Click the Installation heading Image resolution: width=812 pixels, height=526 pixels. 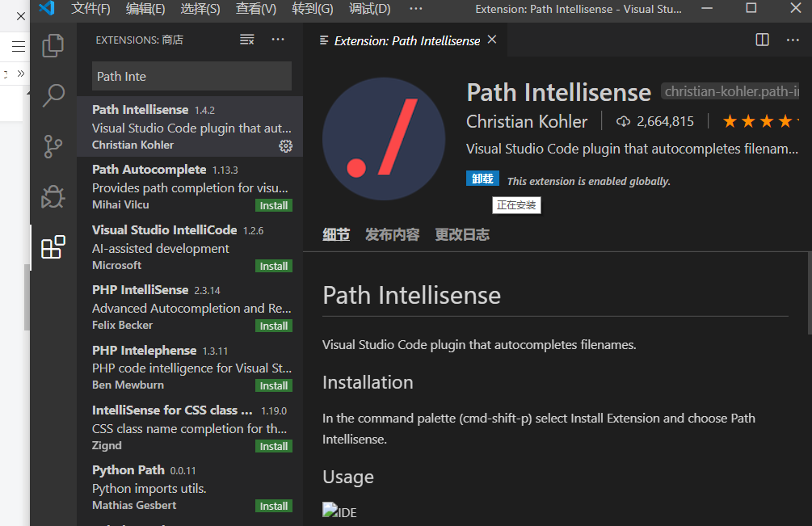point(368,383)
